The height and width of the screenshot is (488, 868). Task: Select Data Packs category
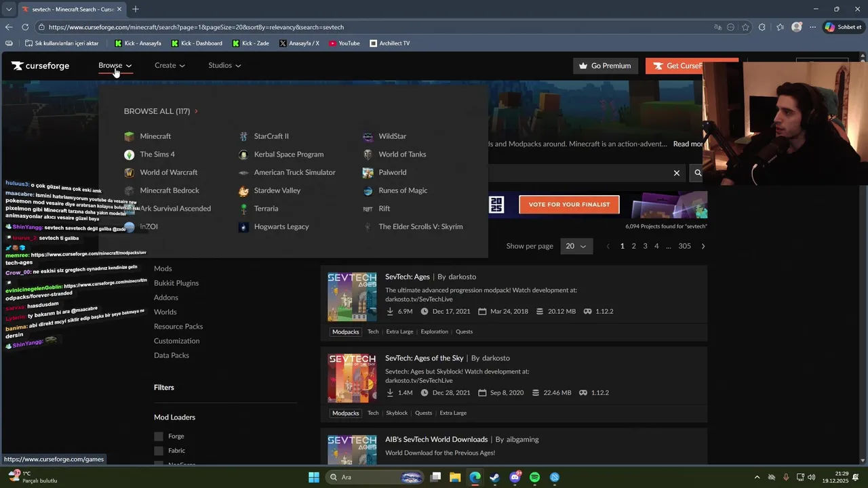click(172, 355)
